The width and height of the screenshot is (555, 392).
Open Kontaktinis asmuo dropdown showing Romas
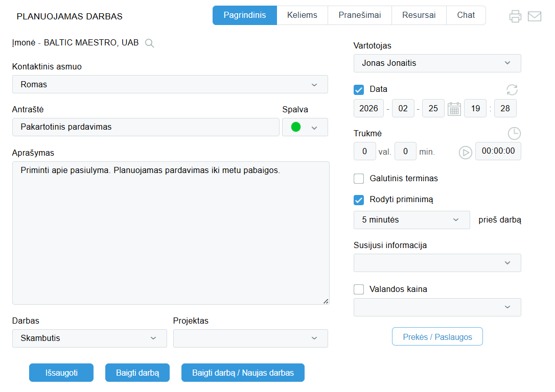click(x=170, y=85)
